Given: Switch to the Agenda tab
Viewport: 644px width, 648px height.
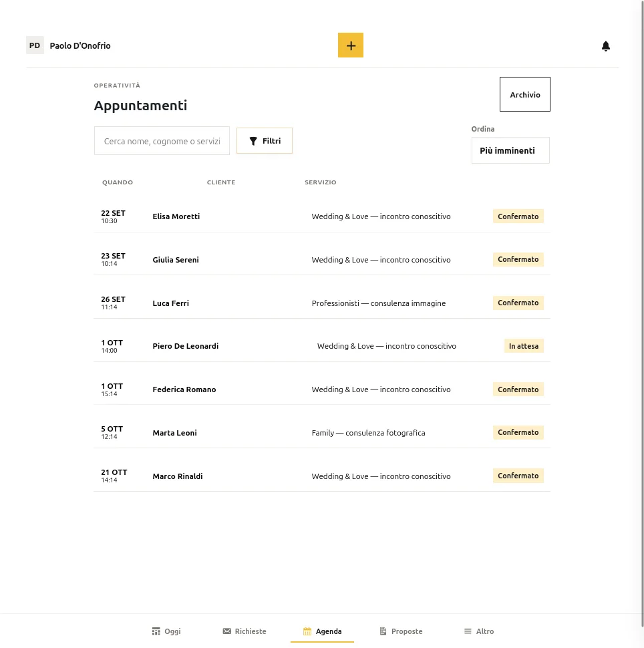Looking at the screenshot, I should pos(323,631).
